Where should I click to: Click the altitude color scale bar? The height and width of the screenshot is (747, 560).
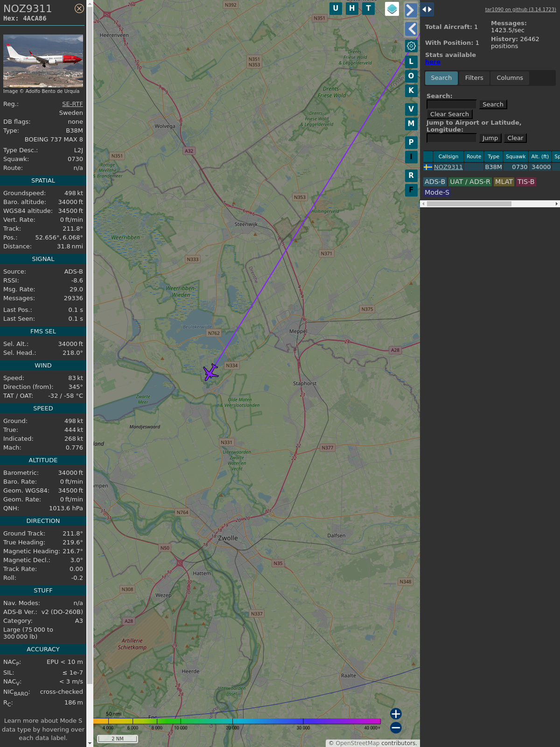[237, 721]
